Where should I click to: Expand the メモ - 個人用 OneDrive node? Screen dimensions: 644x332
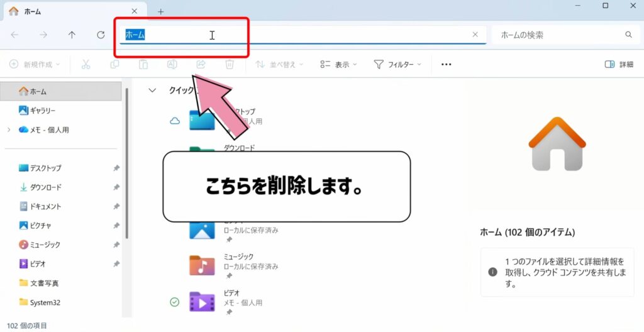(x=9, y=130)
